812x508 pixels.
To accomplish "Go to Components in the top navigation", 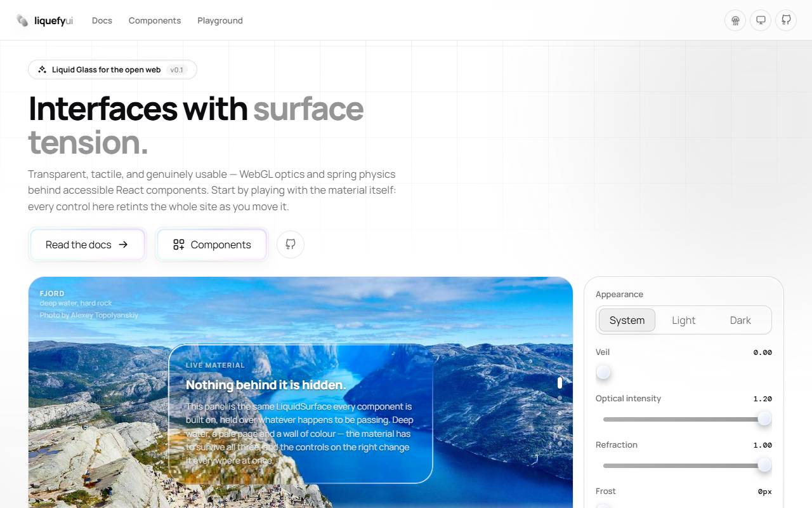I will (x=155, y=20).
